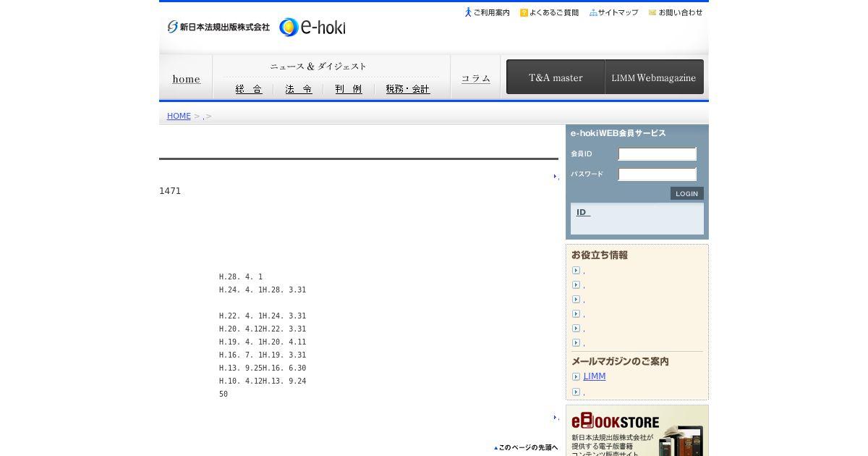Open the サイトマップ link
This screenshot has width=868, height=456.
(618, 12)
